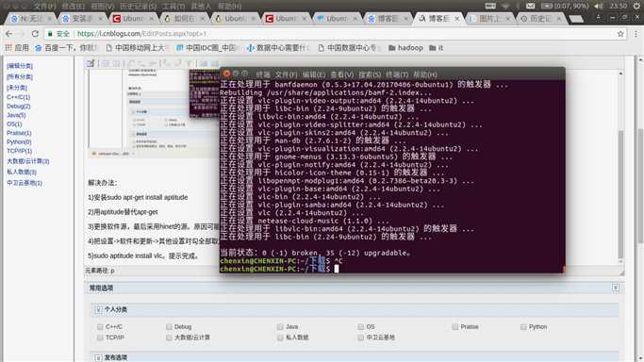Switch to the 安装 browser tab

pyautogui.click(x=82, y=19)
